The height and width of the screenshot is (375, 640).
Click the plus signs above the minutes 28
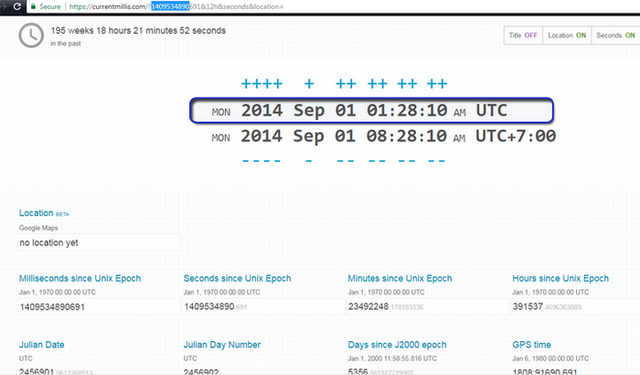coord(407,84)
